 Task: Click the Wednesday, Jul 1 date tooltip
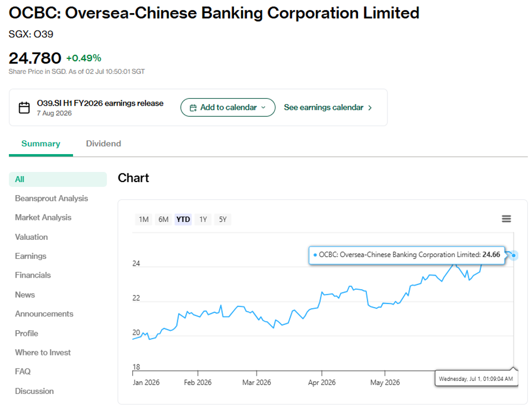tap(476, 379)
